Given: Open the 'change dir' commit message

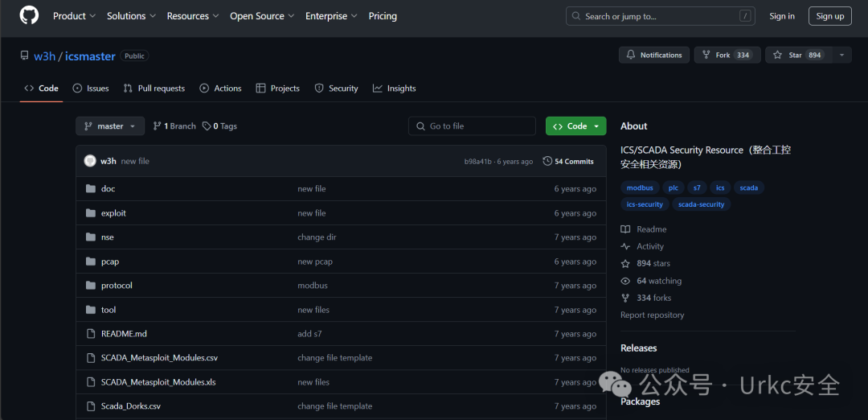Looking at the screenshot, I should pyautogui.click(x=317, y=237).
